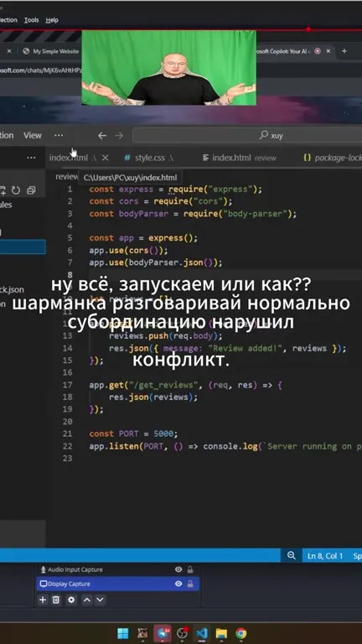Click line 1 const express declaration
362x644 pixels.
point(175,190)
